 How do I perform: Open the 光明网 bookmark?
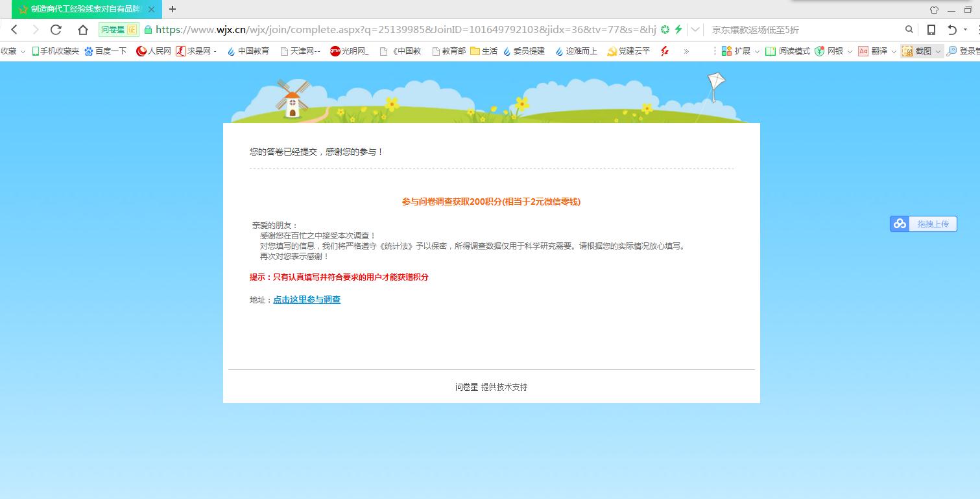(x=350, y=51)
